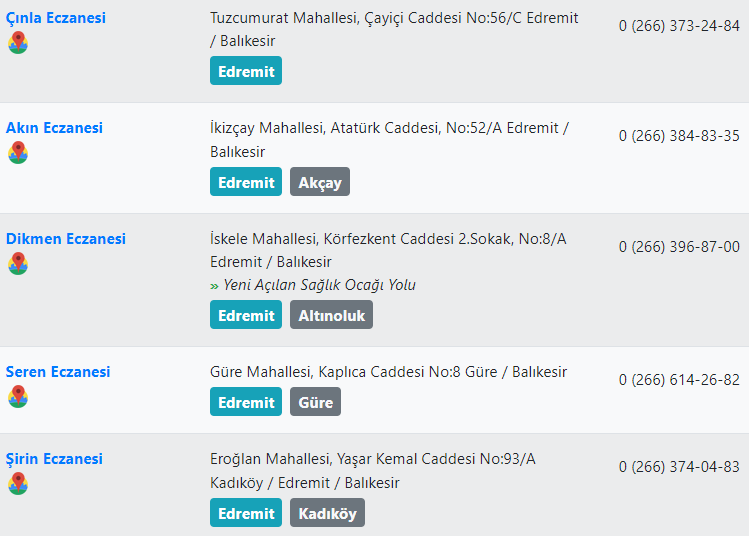Open map pin under Dikmen Eczanesi

pos(18,263)
